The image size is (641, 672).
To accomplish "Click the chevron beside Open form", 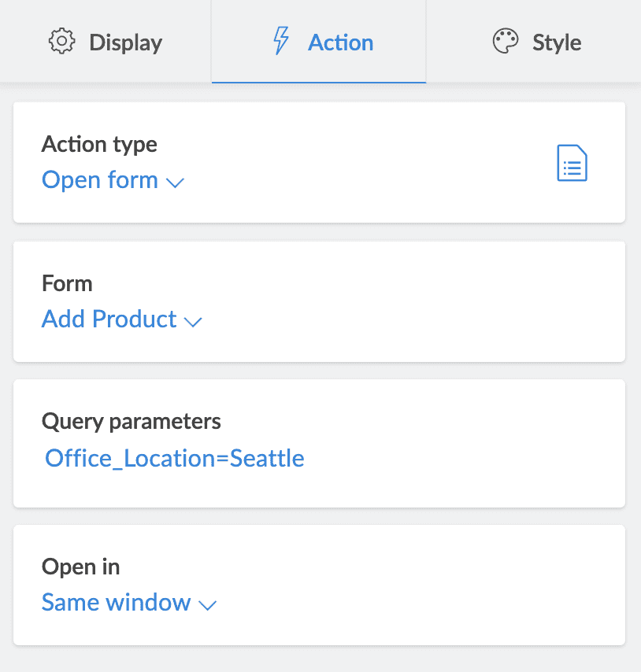I will 175,183.
